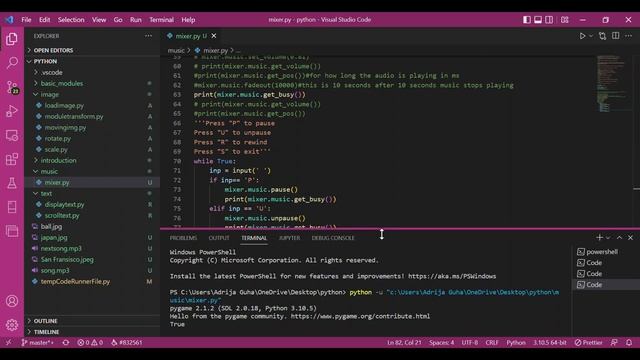
Task: Open the Help menu
Action: point(188,20)
